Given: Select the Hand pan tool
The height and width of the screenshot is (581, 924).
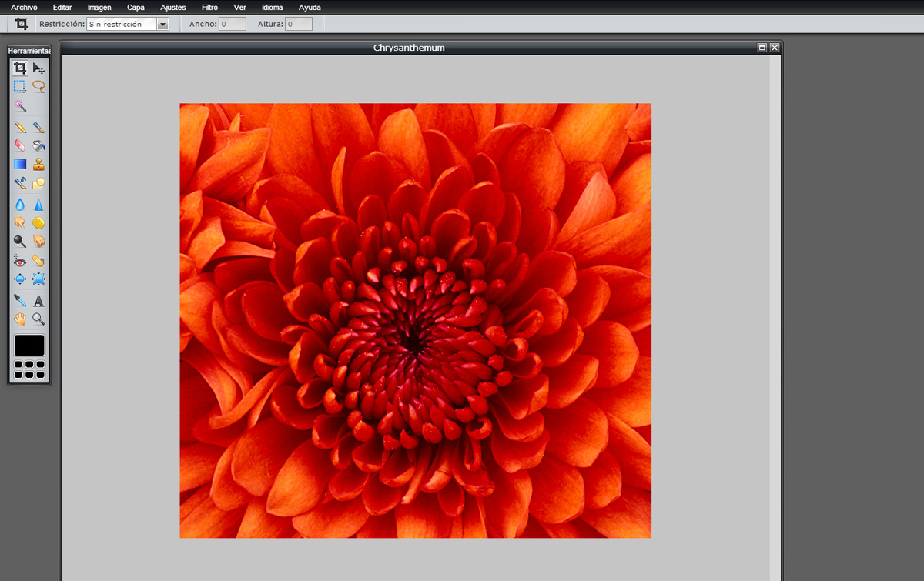Looking at the screenshot, I should (x=20, y=319).
